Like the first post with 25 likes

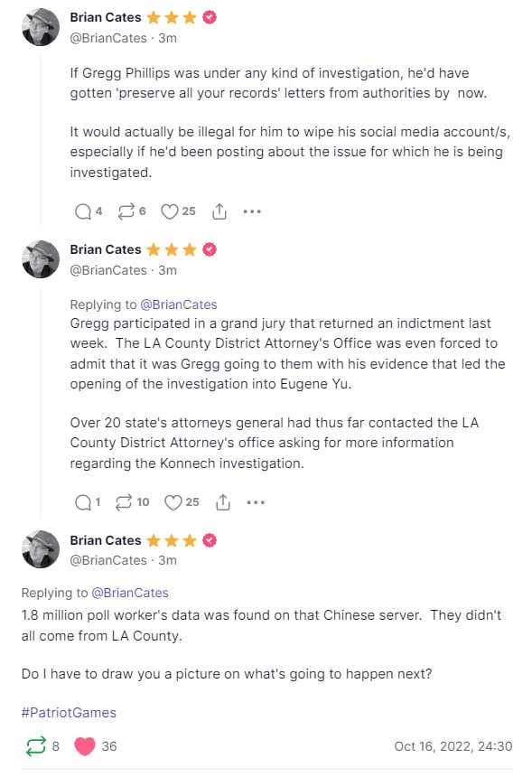point(170,211)
